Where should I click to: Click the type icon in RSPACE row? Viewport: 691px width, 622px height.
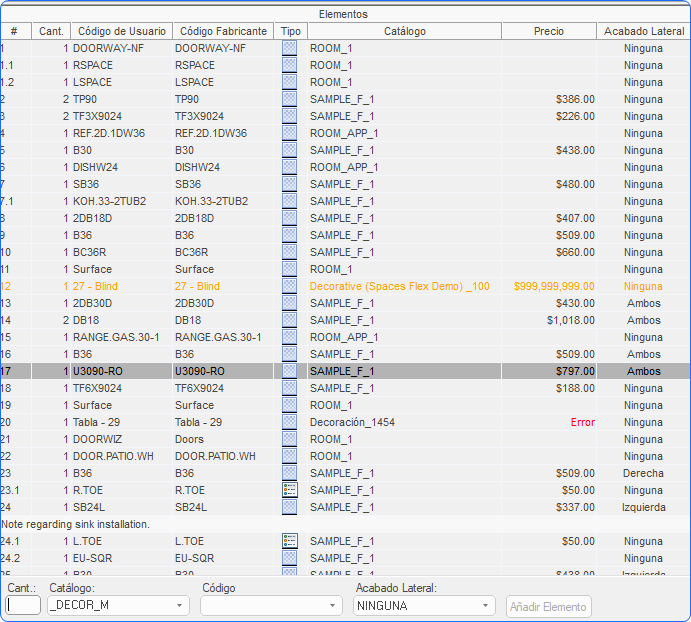click(x=289, y=65)
